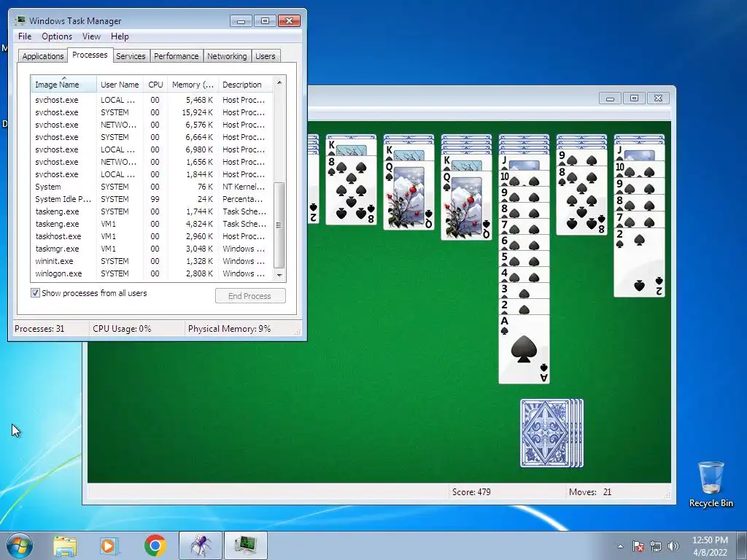Click the taskbar clock 12:50 PM
747x560 pixels.
(710, 540)
